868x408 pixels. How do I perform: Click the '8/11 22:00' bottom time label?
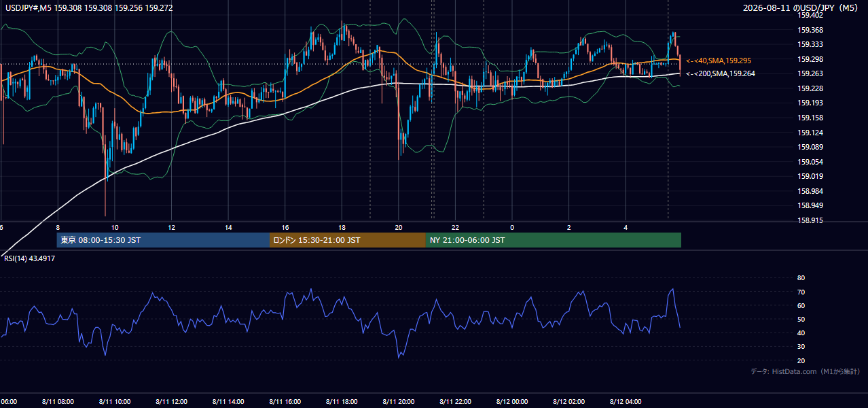(456, 402)
